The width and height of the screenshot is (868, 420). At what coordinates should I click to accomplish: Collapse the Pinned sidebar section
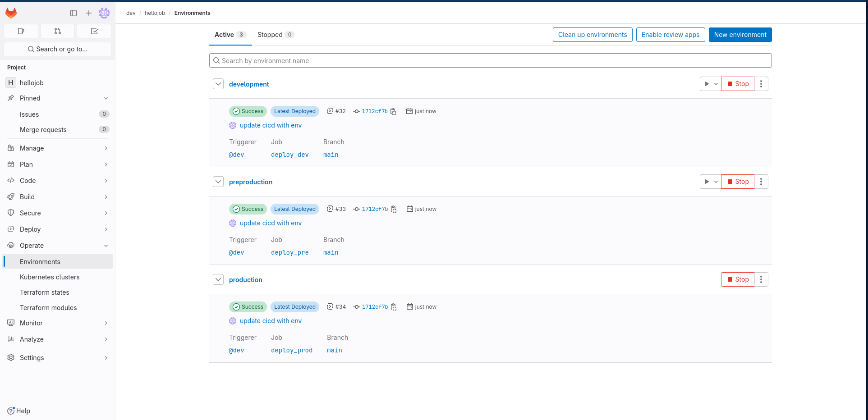click(x=58, y=98)
